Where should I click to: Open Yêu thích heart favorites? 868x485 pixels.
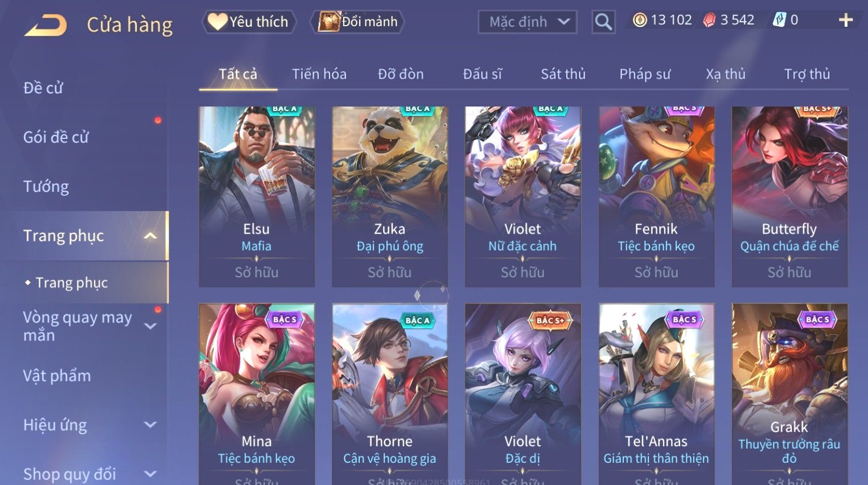tap(249, 22)
